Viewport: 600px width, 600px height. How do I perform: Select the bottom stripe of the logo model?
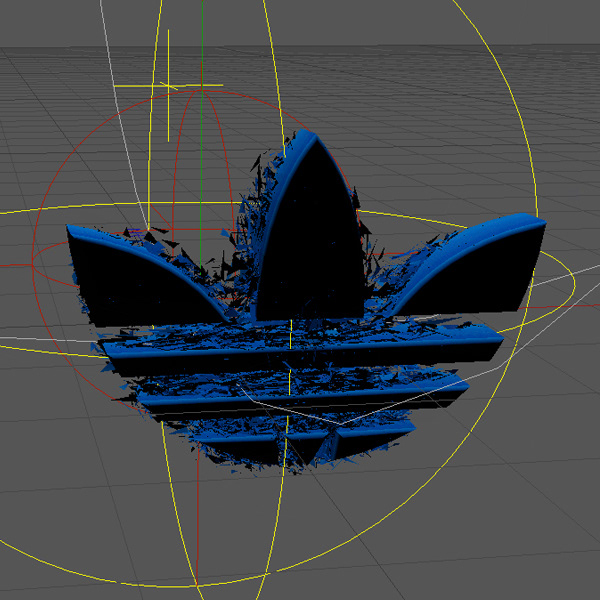click(306, 440)
